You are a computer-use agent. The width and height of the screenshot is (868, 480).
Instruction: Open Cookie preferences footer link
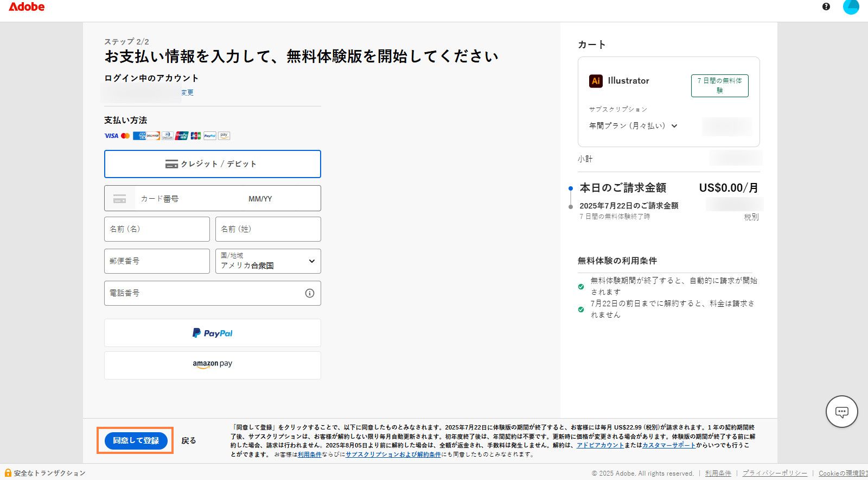pos(843,473)
